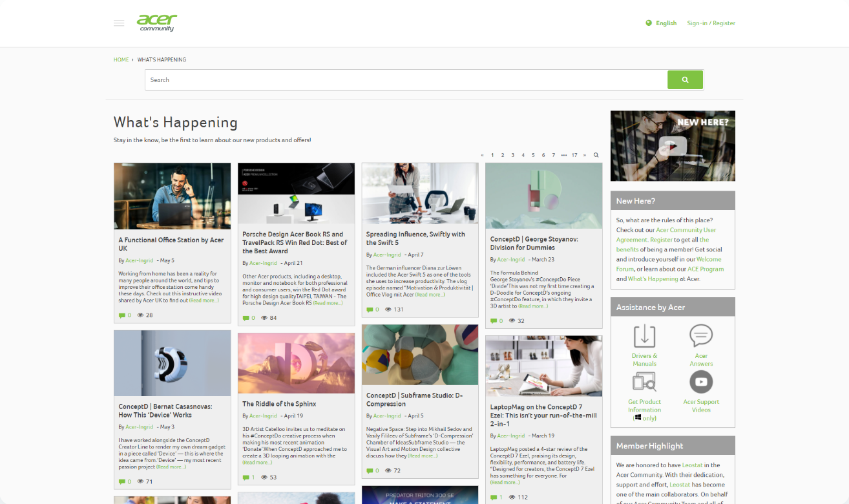Click comment icon on Porsche Design post

pyautogui.click(x=245, y=318)
